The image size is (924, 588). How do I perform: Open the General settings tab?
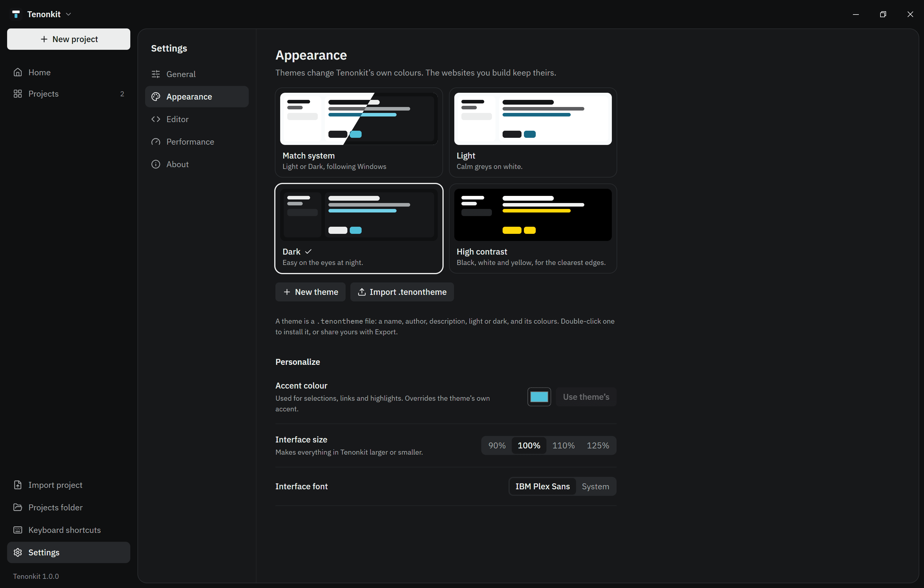197,74
